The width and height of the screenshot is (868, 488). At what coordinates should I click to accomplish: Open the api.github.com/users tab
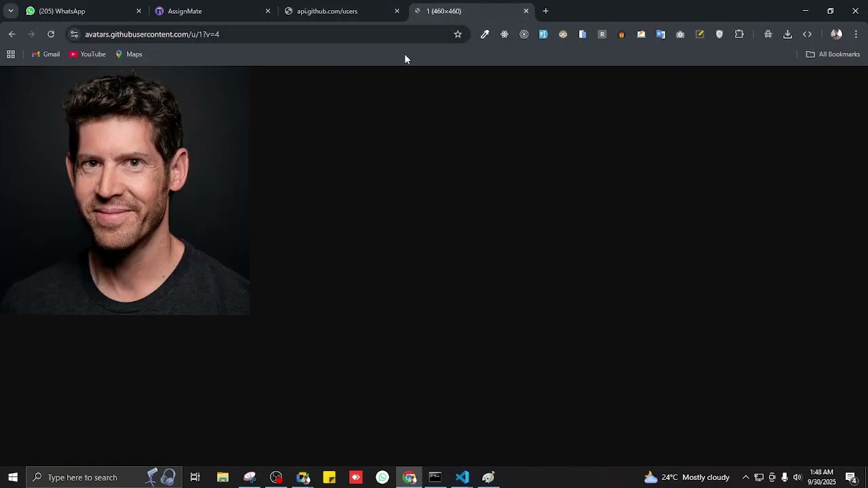pos(339,11)
